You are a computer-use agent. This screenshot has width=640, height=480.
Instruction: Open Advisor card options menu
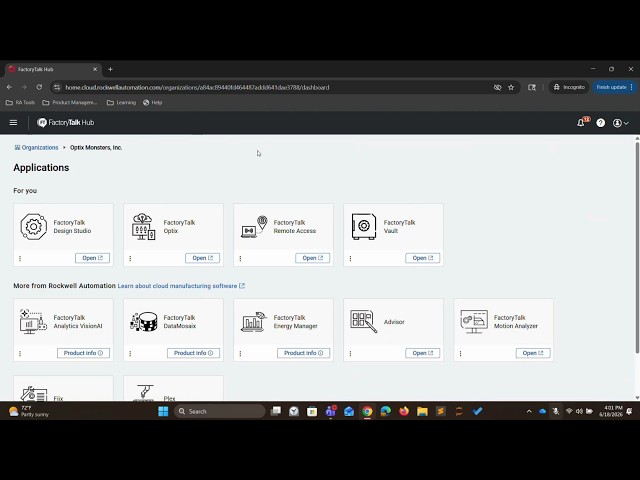pos(351,353)
